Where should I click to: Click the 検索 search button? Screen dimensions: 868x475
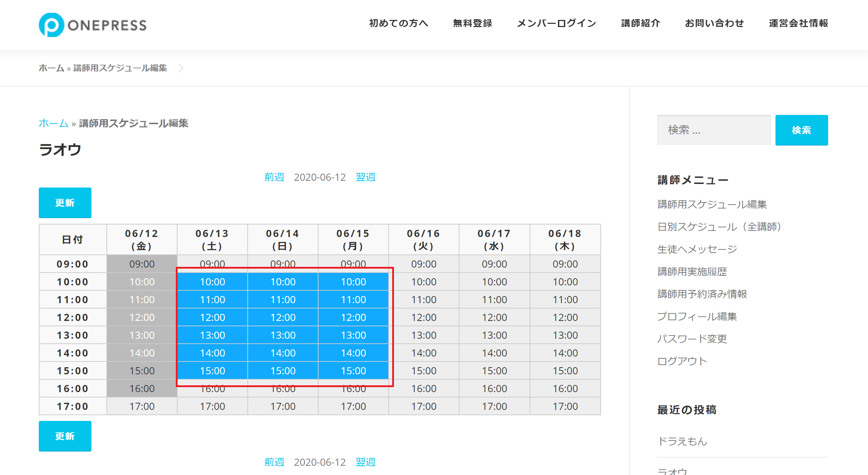(801, 130)
